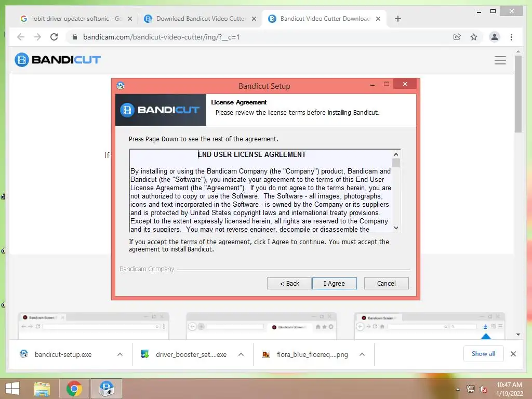
Task: Click END USER LICENSE AGREEMENT heading
Action: tap(252, 154)
